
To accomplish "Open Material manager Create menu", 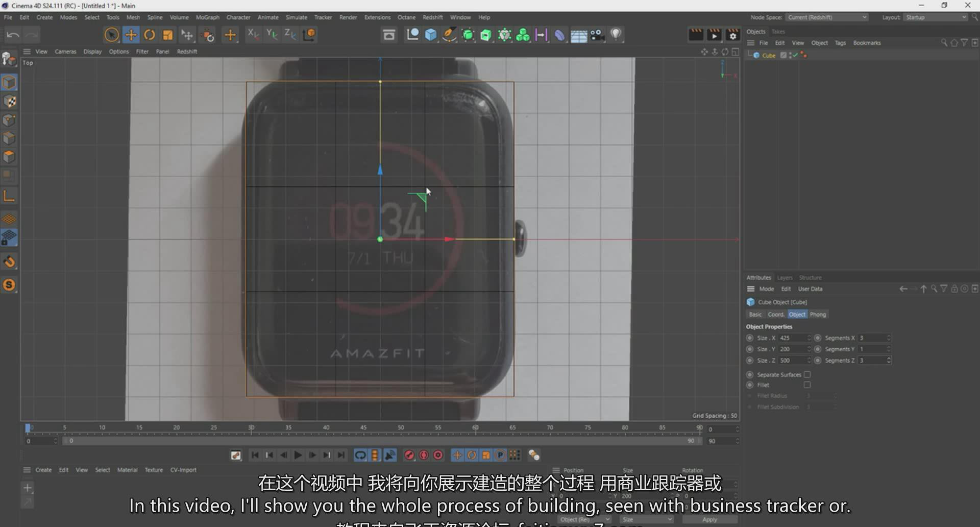I will pos(43,470).
